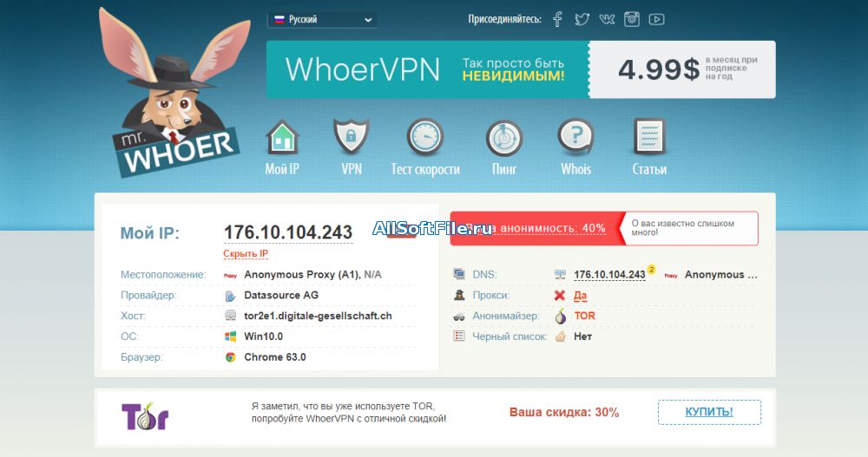
Task: Click the VPN shield icon
Action: (351, 137)
